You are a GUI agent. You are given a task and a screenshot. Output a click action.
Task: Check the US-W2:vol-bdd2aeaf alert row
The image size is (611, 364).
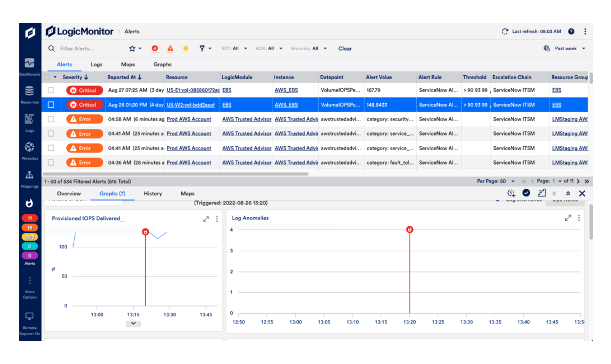[x=51, y=105]
